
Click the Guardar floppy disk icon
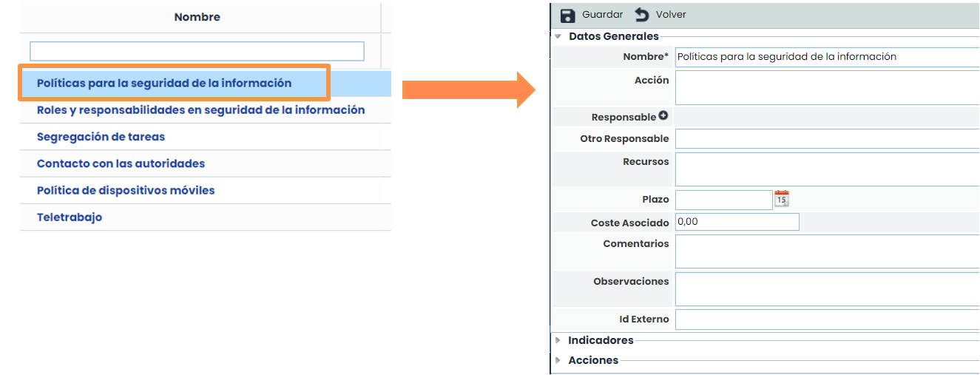point(568,16)
